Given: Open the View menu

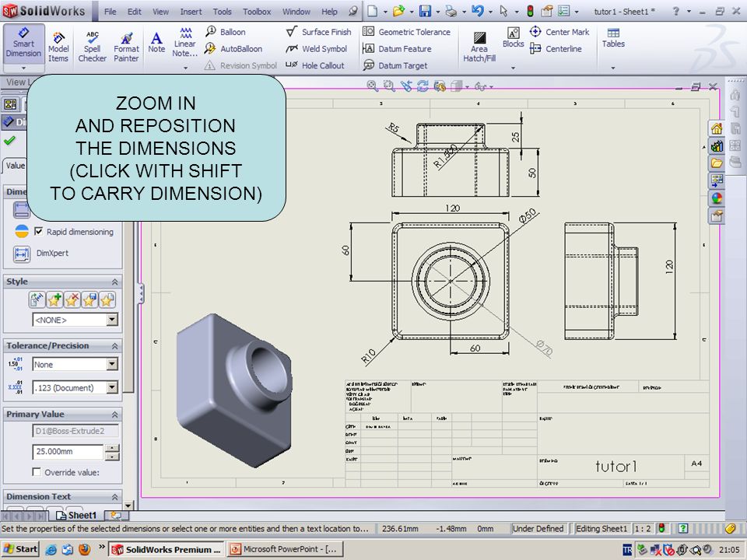Looking at the screenshot, I should click(x=160, y=12).
